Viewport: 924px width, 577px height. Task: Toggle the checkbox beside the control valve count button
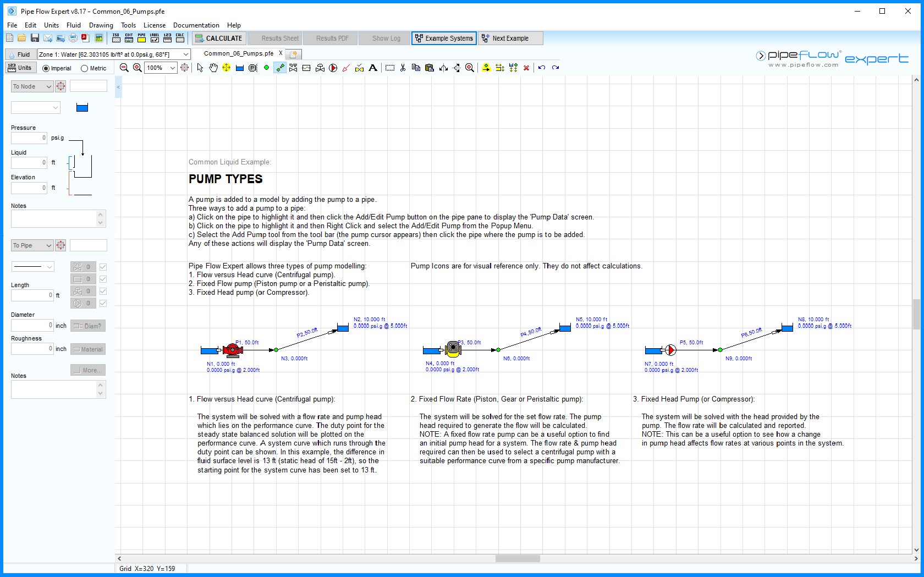coord(103,291)
